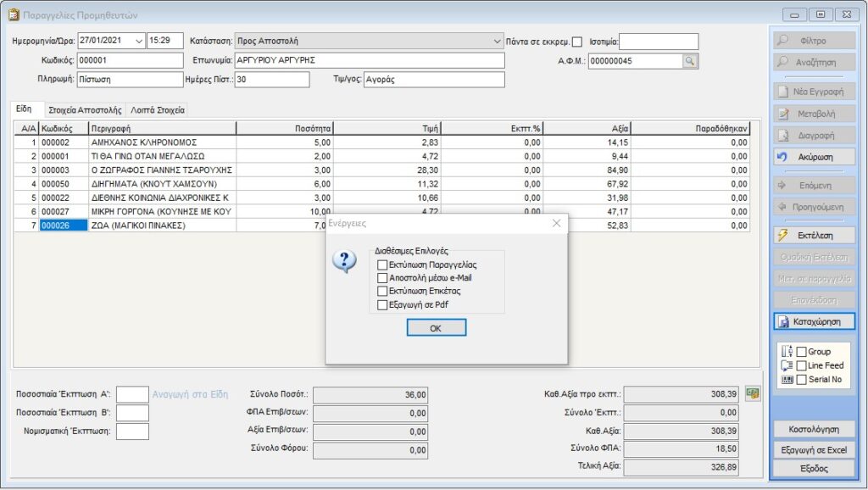Enable the Εξαγωγή σε Pdf checkbox

[x=382, y=304]
